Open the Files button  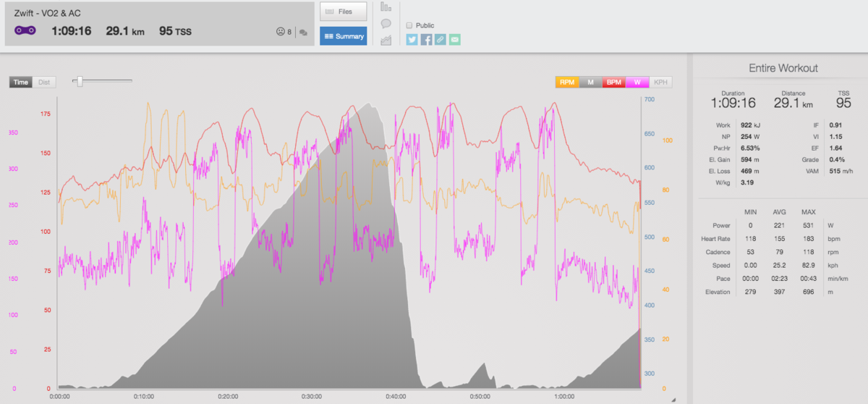[x=344, y=12]
